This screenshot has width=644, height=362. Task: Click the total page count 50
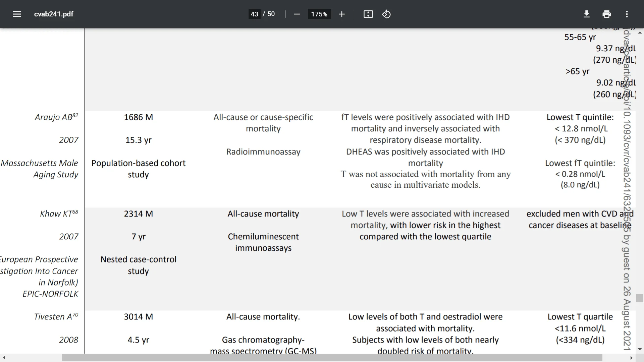point(271,14)
